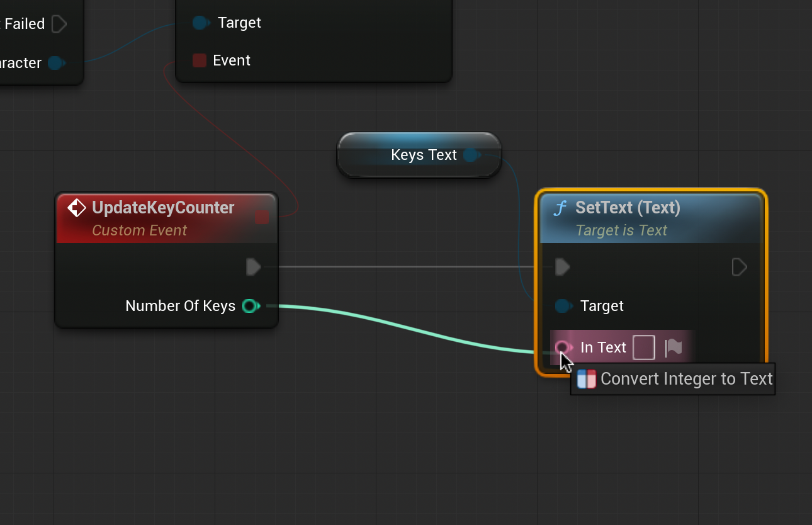Image resolution: width=812 pixels, height=525 pixels.
Task: Click the custom event diamond icon on UpdateKeyCounter
Action: pos(77,208)
